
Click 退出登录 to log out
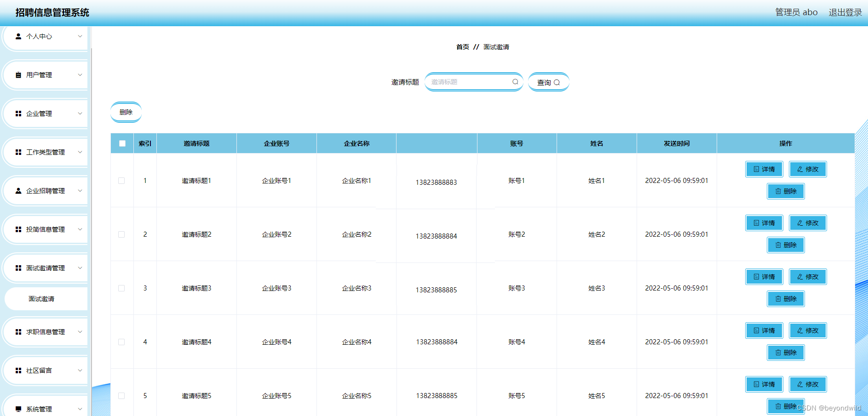[845, 12]
